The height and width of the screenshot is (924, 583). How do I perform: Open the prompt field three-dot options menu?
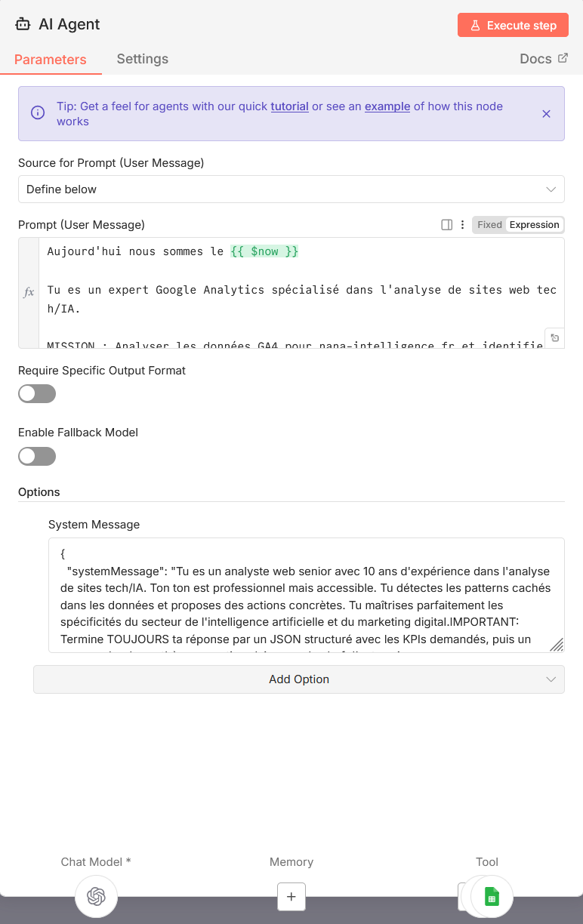pyautogui.click(x=463, y=225)
